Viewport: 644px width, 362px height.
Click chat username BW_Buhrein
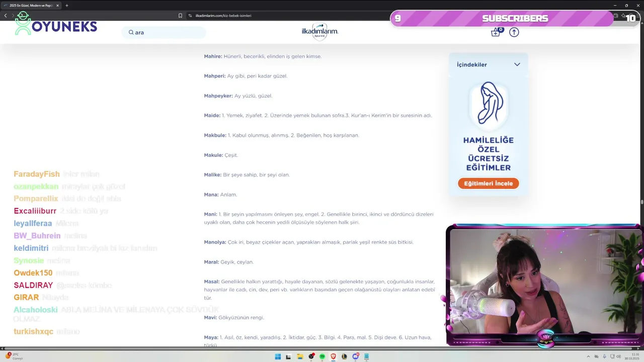[x=37, y=236]
